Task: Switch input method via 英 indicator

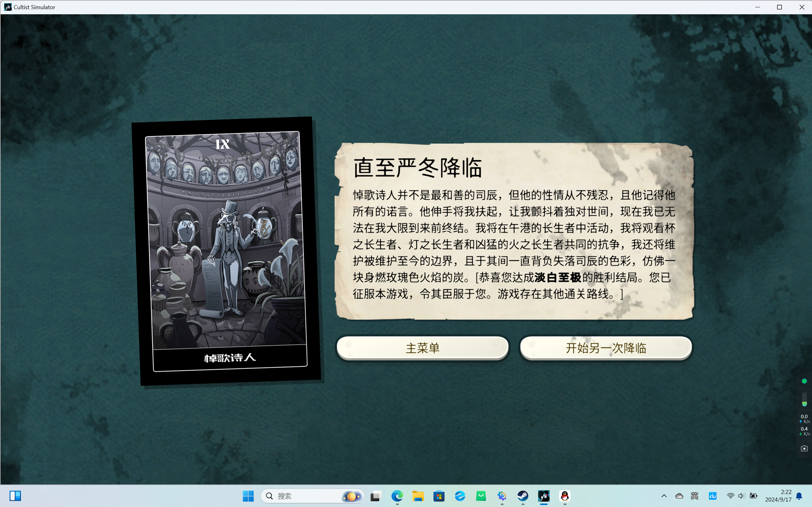Action: tap(695, 496)
